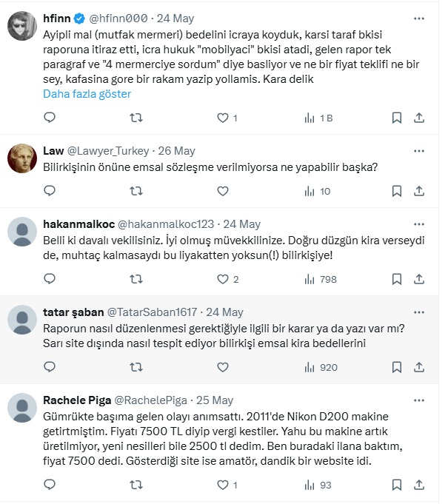
Task: Bookmark tatar şaban's tweet
Action: 397,367
